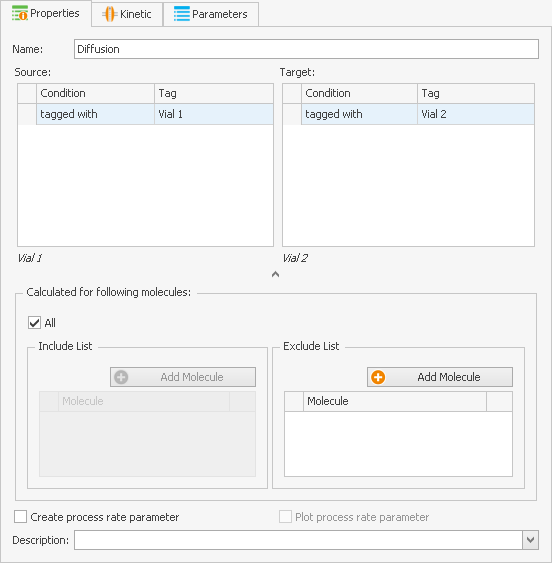Click Add Molecule in Exclude List
The width and height of the screenshot is (552, 563).
tap(440, 377)
